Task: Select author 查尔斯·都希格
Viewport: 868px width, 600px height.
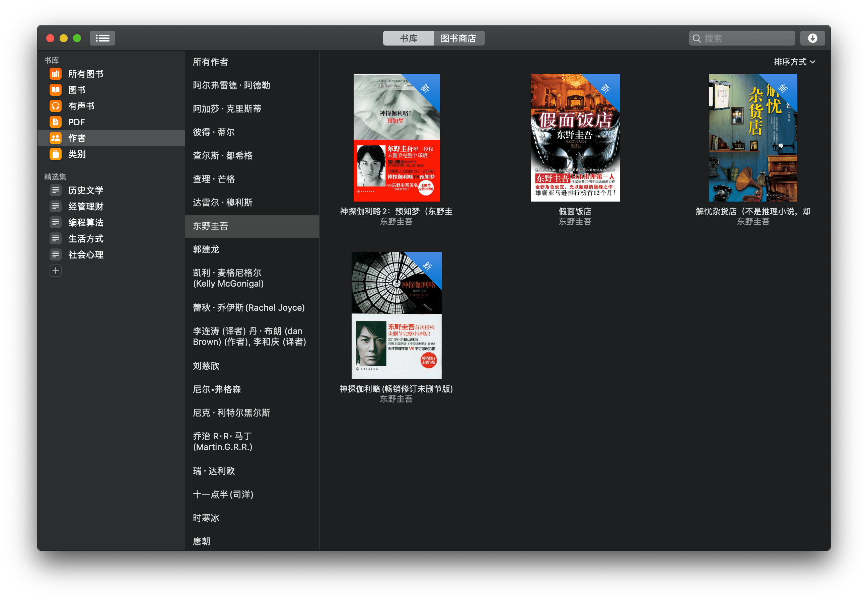Action: (252, 156)
